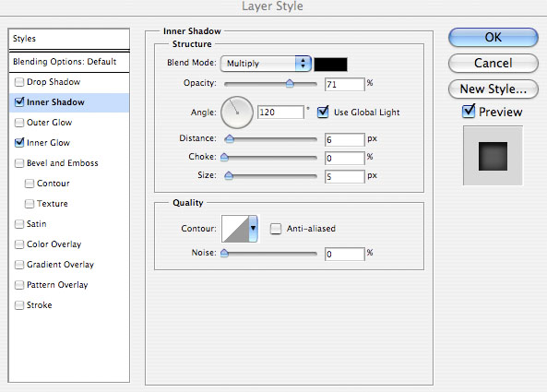The image size is (547, 392).
Task: Uncheck Use Global Light
Action: tap(323, 112)
